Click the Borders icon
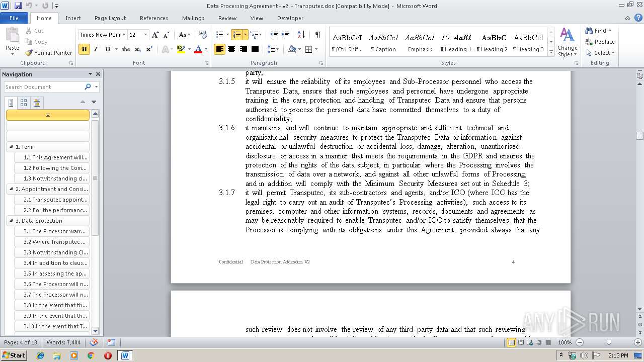 [308, 49]
